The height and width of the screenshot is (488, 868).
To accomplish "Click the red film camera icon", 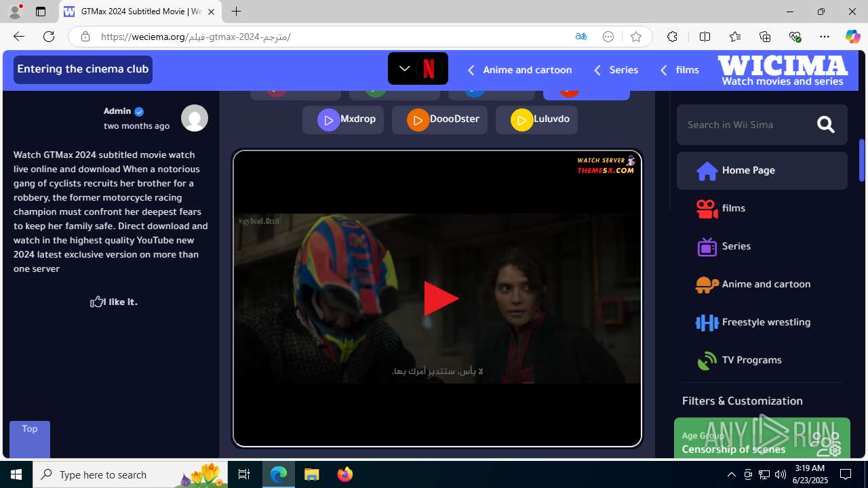I will pos(707,209).
